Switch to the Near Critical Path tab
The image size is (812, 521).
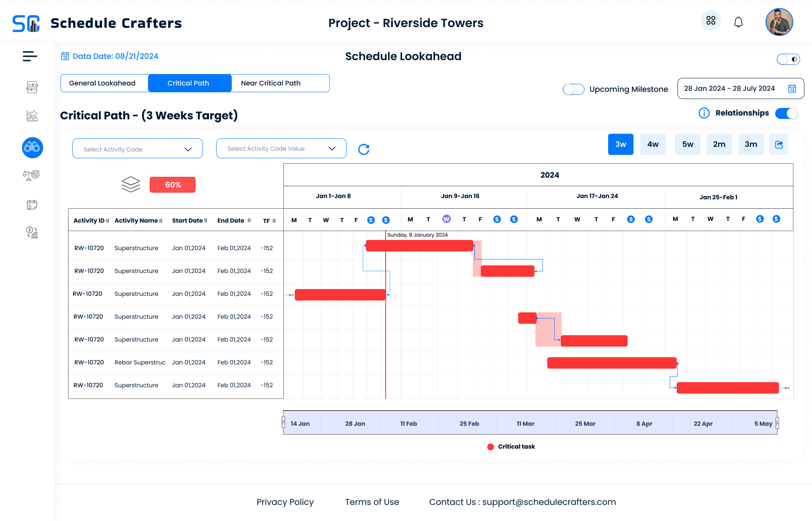(x=271, y=83)
